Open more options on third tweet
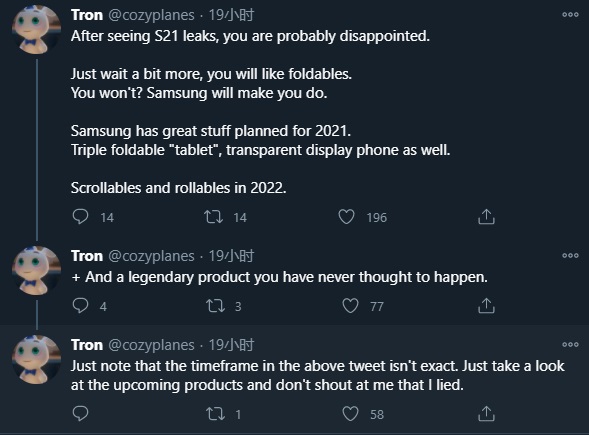 click(x=570, y=344)
